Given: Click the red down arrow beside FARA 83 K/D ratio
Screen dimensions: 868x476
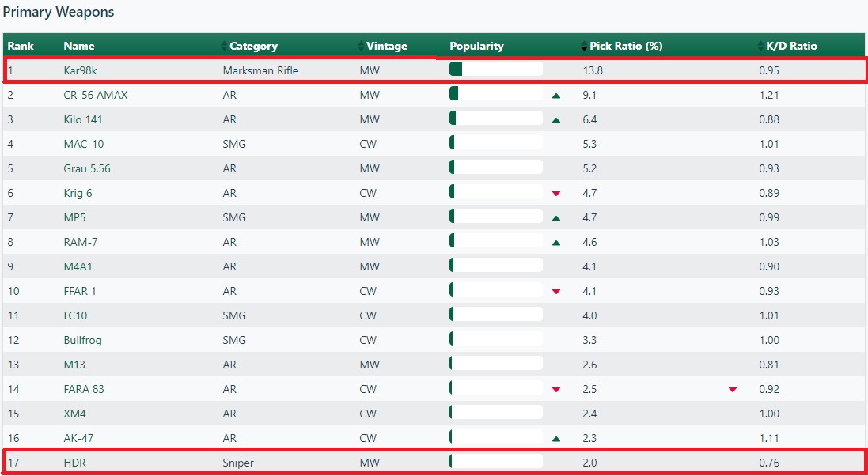Looking at the screenshot, I should click(x=732, y=390).
